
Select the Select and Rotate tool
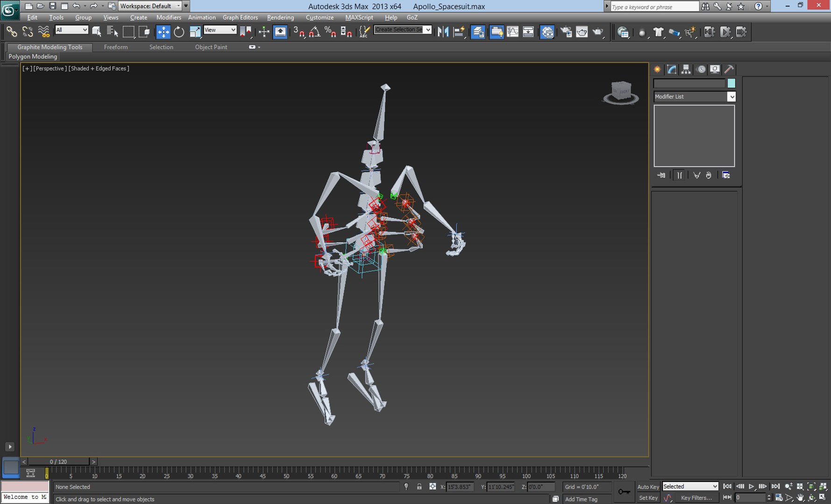(x=179, y=32)
